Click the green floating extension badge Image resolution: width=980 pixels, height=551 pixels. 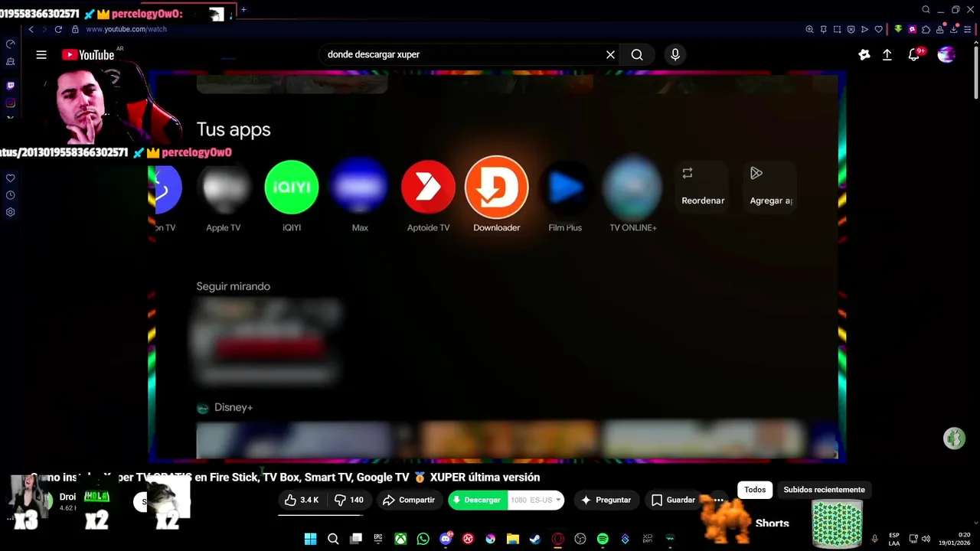(954, 439)
